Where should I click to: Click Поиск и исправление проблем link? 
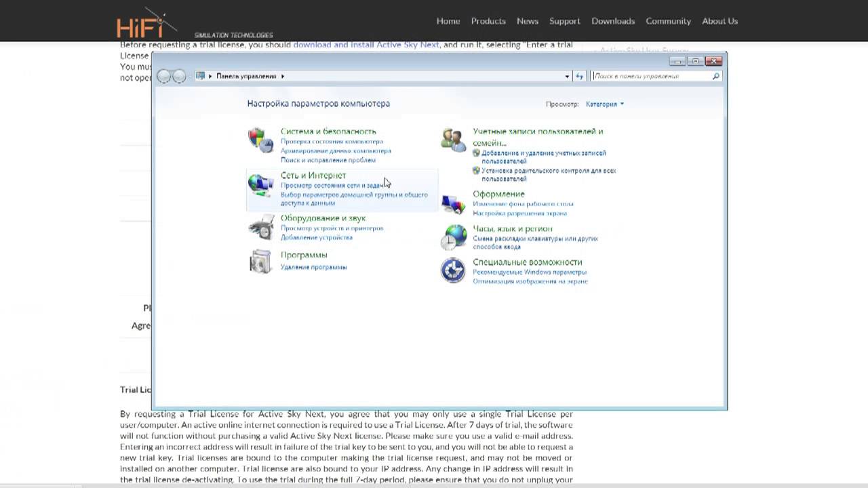click(328, 161)
